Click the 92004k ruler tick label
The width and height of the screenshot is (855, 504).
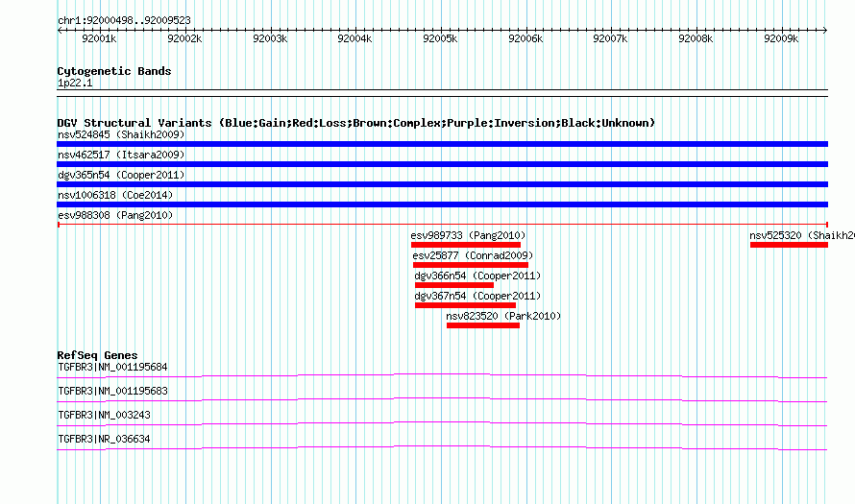[355, 38]
